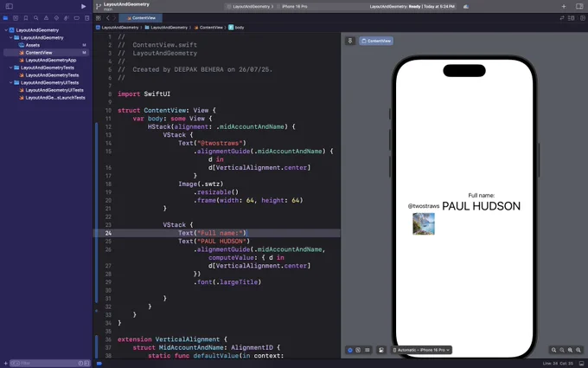Switch preview to Live mode

tap(350, 350)
